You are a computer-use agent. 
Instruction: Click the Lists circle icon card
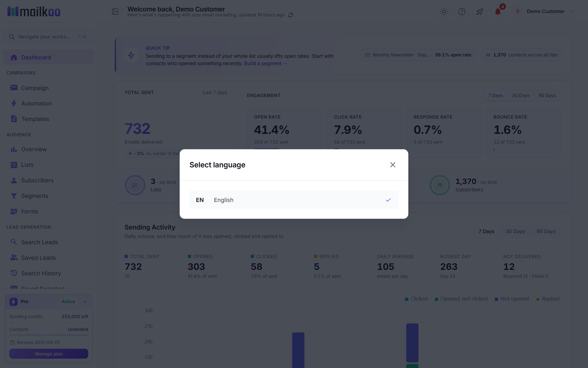(135, 185)
